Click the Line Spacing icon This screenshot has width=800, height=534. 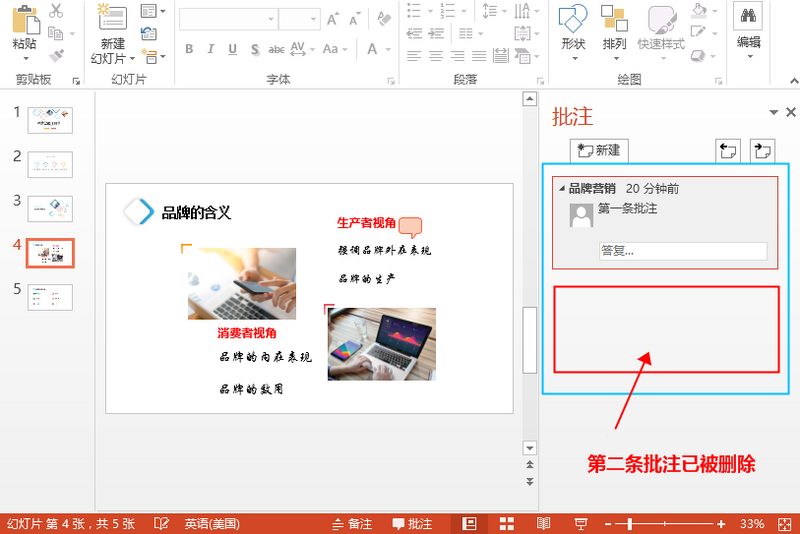[x=490, y=10]
